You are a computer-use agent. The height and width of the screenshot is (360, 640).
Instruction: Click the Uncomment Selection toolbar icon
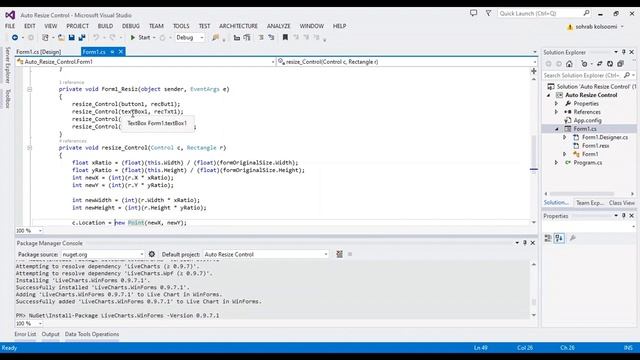[x=271, y=38]
